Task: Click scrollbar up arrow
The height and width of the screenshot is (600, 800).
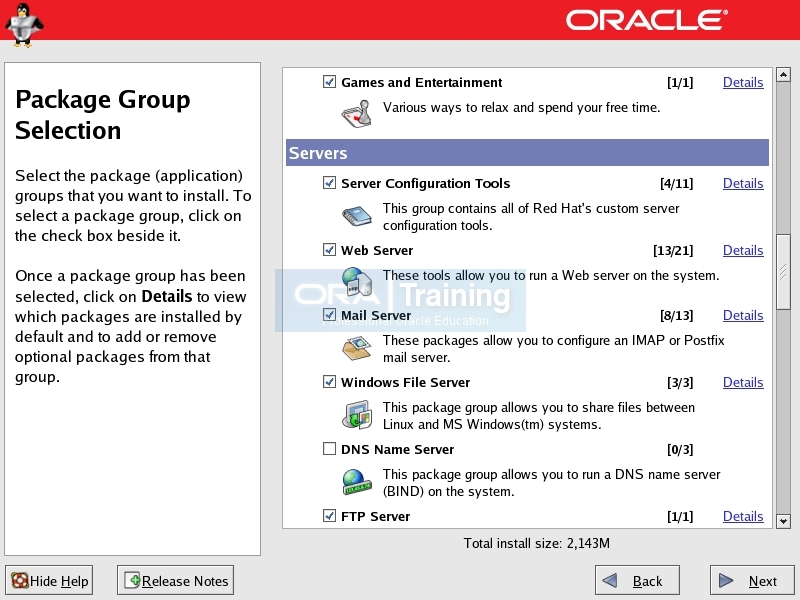Action: coord(783,75)
